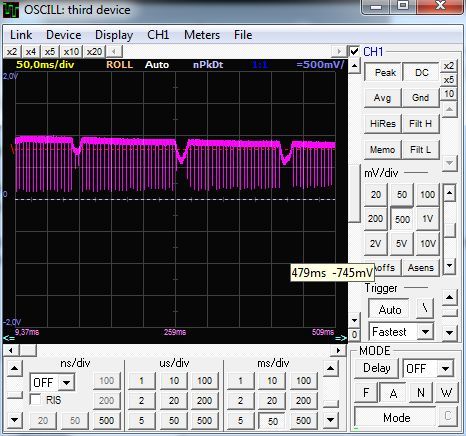Toggle the Peak acquisition button
The height and width of the screenshot is (436, 466).
[x=385, y=72]
